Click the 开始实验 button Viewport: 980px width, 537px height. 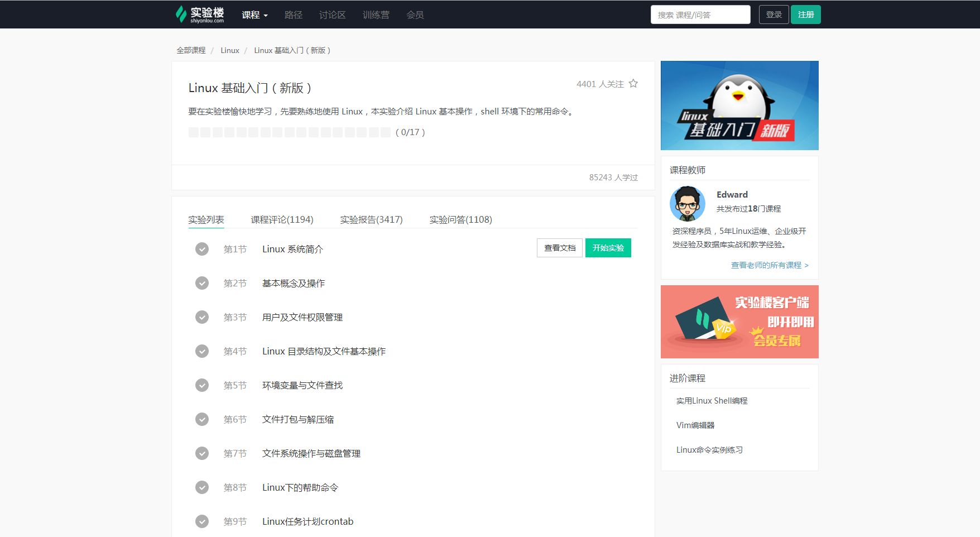click(608, 248)
